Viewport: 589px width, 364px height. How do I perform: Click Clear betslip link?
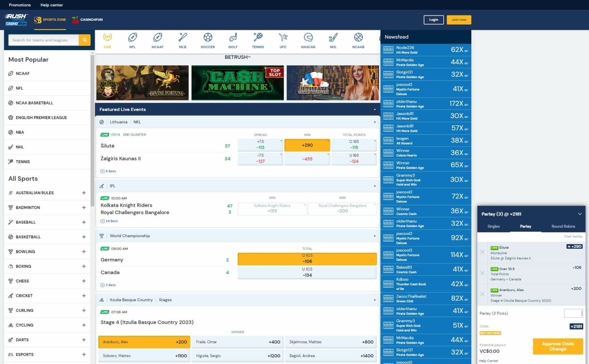pyautogui.click(x=573, y=236)
